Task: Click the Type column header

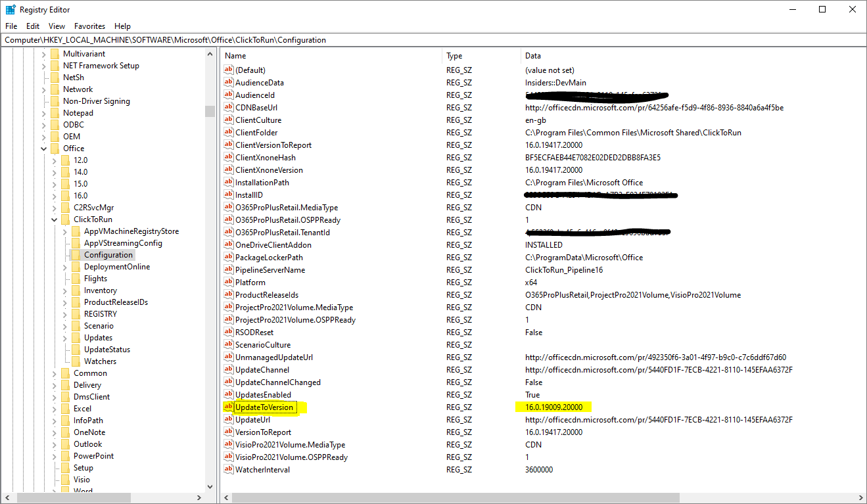Action: pyautogui.click(x=482, y=56)
